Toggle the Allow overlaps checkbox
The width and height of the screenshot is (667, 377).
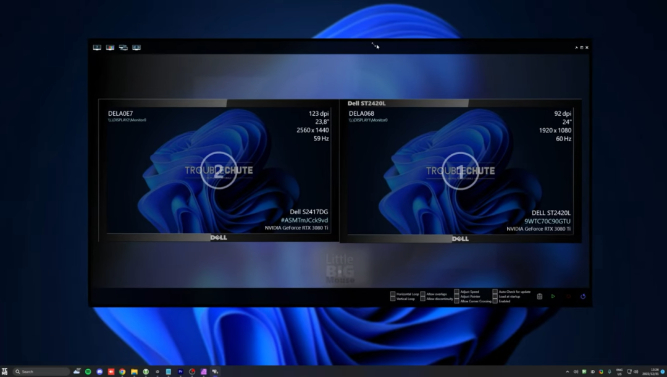[423, 294]
